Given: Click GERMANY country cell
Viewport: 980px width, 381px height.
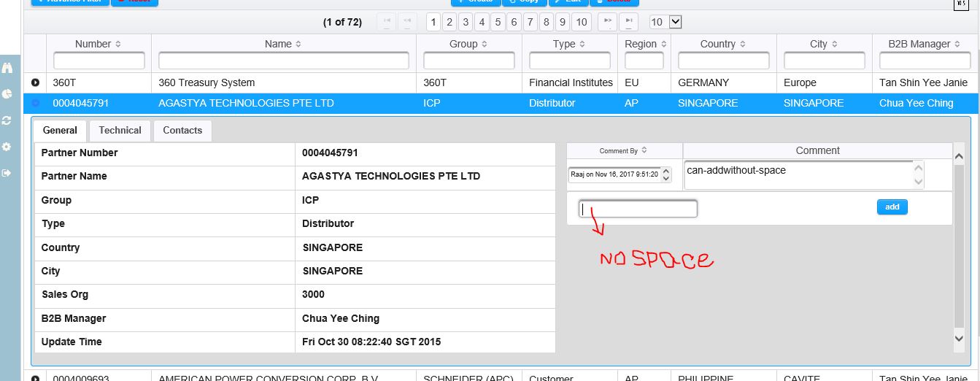Looking at the screenshot, I should 703,82.
